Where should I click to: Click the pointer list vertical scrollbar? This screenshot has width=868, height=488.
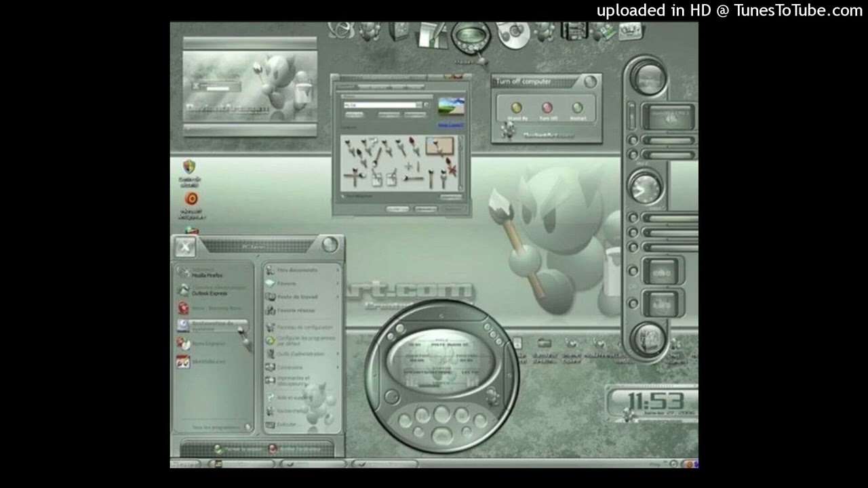click(461, 163)
